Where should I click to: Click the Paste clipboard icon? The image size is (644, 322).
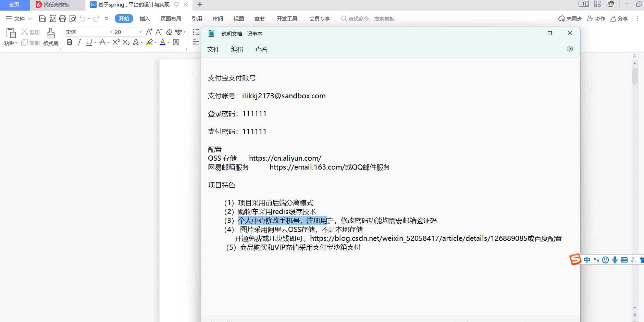[11, 33]
